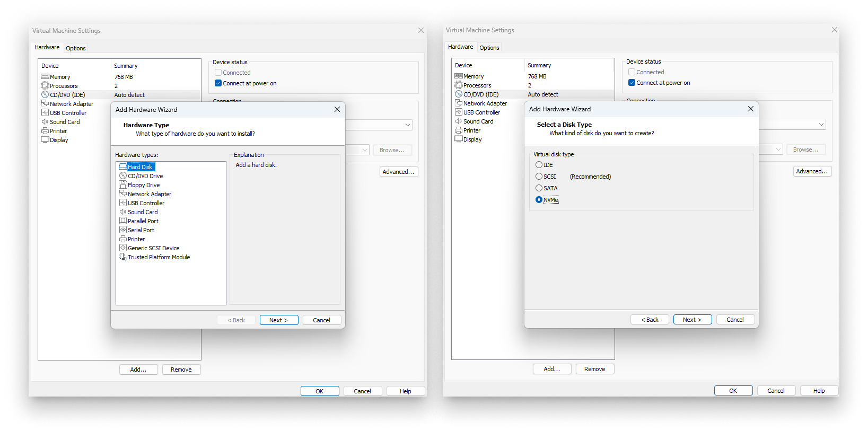This screenshot has width=868, height=431.
Task: Select the Trusted Platform Module icon
Action: pos(123,257)
